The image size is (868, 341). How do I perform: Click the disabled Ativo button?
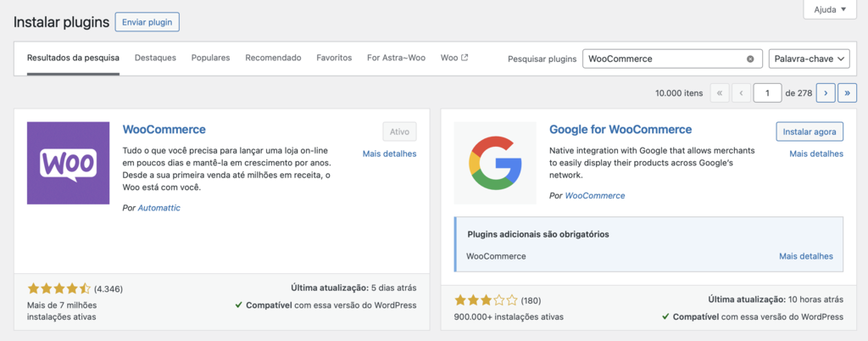(400, 131)
